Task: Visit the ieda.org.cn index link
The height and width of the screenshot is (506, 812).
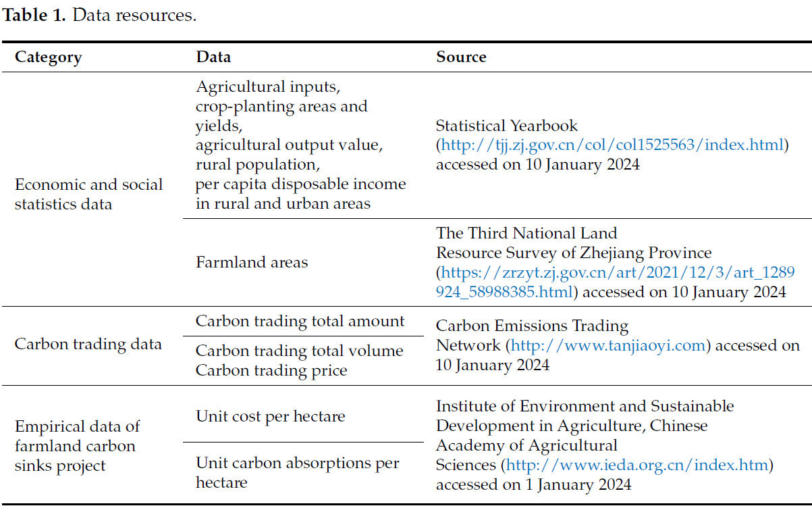Action: (x=637, y=465)
